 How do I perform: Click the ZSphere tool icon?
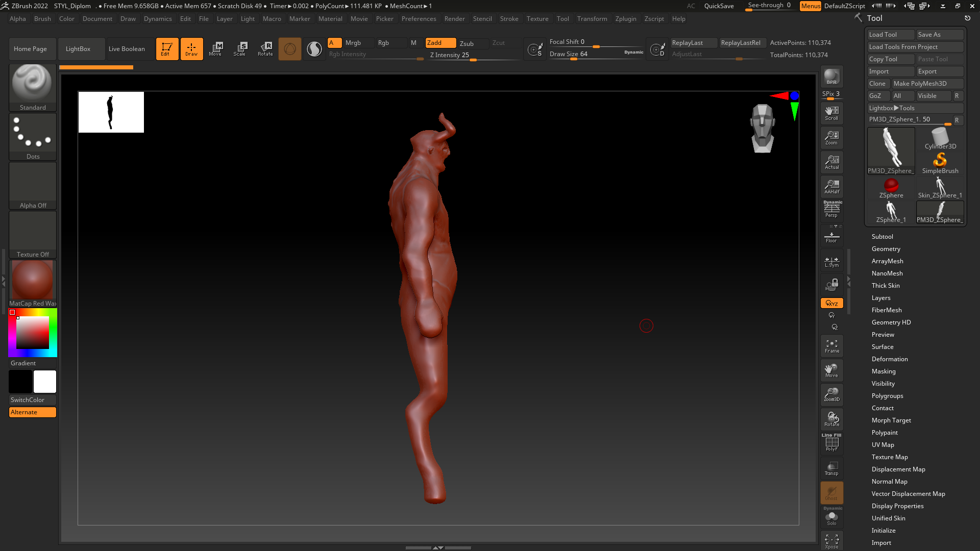pos(891,188)
